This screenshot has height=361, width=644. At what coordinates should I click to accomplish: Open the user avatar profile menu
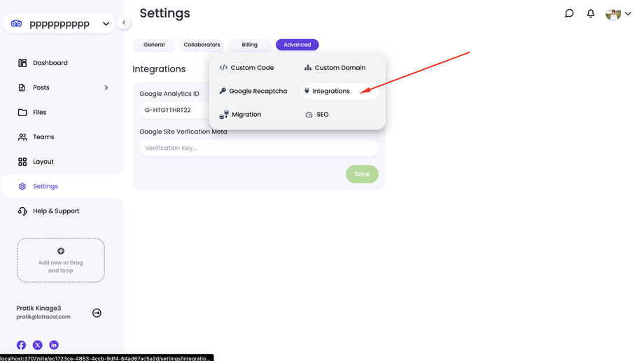pyautogui.click(x=618, y=14)
